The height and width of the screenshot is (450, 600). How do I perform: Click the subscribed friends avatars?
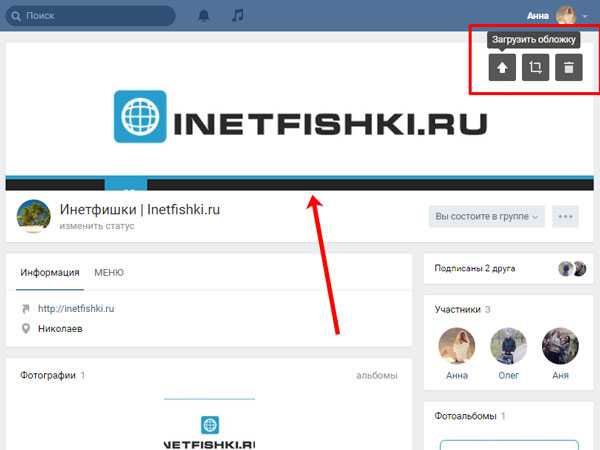click(x=572, y=269)
